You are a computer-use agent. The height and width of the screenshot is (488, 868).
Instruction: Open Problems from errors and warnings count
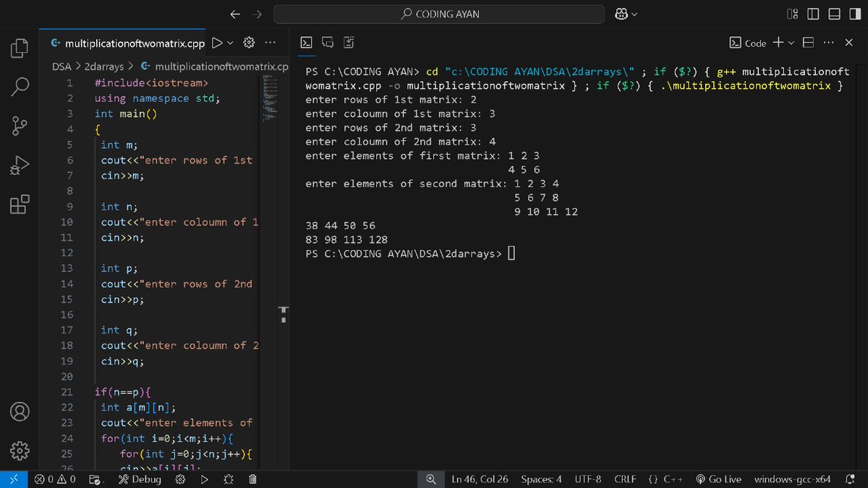coord(55,479)
